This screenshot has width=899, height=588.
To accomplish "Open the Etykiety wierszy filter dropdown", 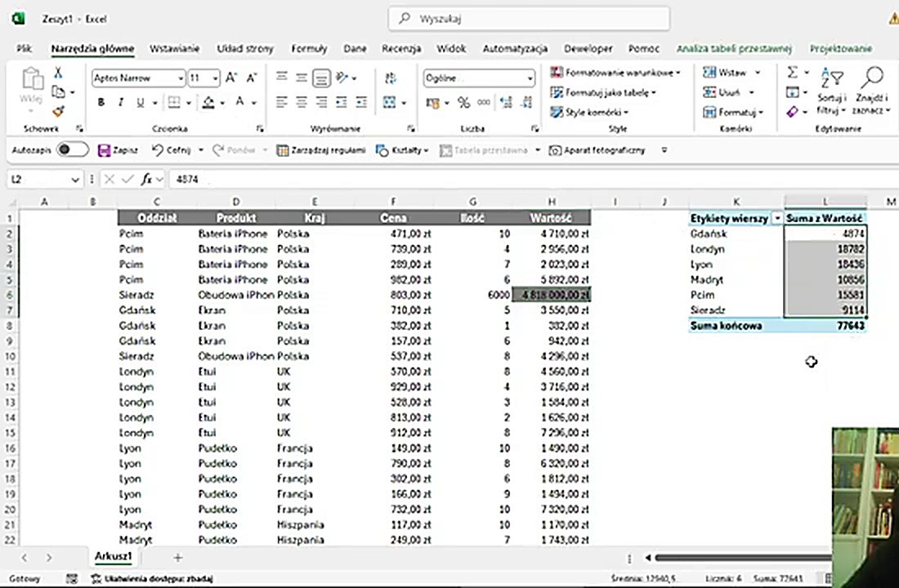I will [776, 219].
